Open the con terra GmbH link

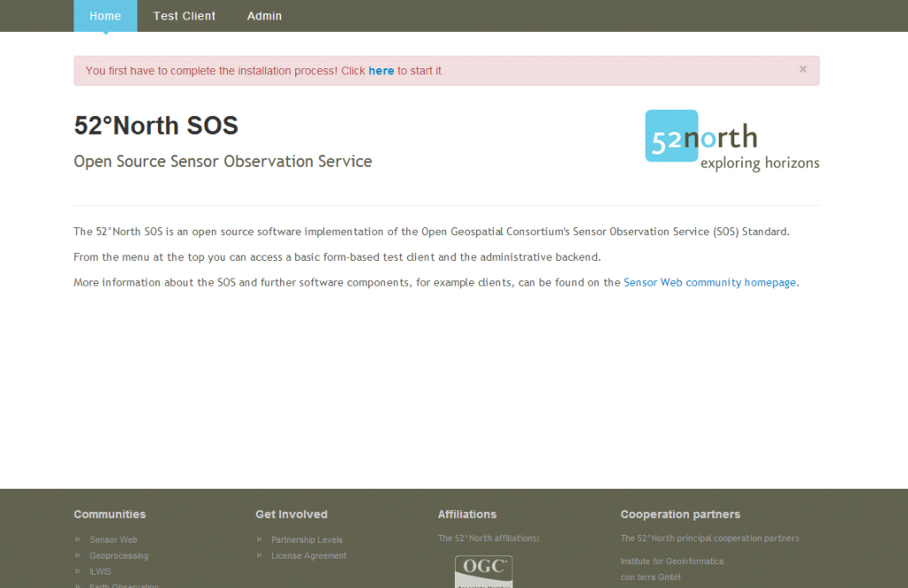click(x=650, y=577)
